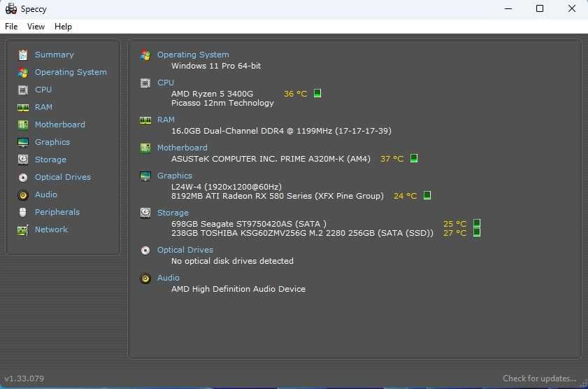Open Network section from sidebar

click(51, 229)
